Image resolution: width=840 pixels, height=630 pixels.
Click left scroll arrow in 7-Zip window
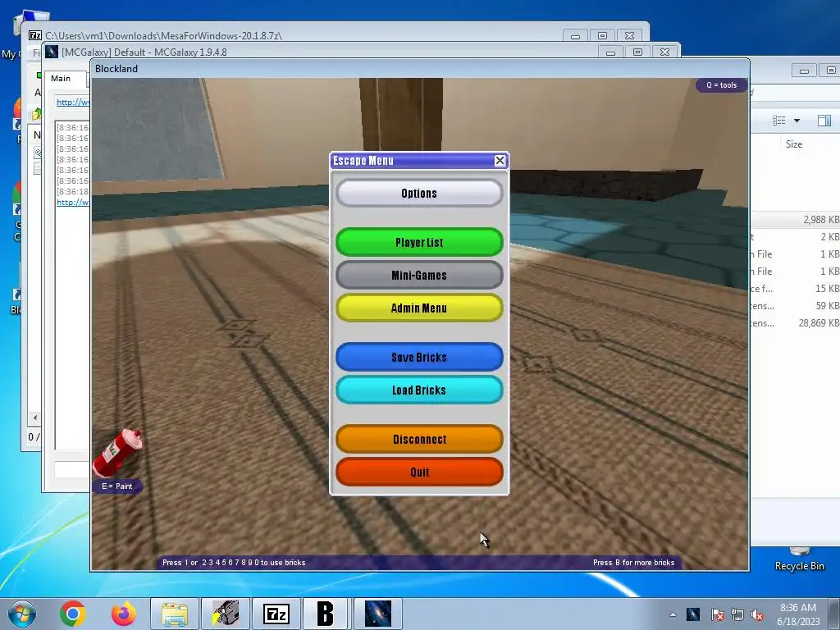[34, 418]
